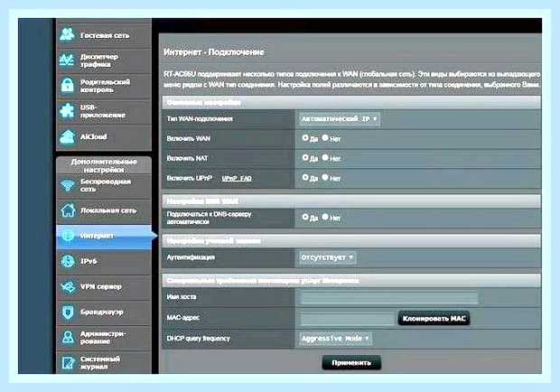Click the 'DHCP query frequency' label
The width and height of the screenshot is (560, 392).
pos(198,338)
